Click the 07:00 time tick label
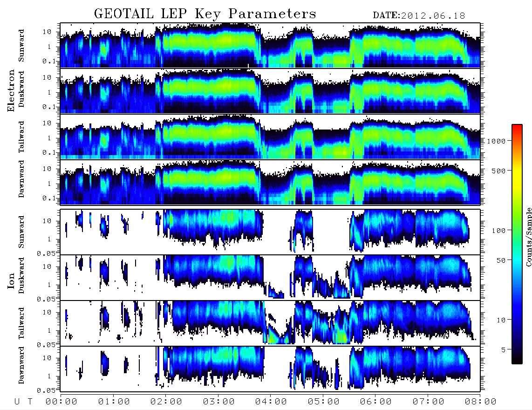The height and width of the screenshot is (410, 532). click(429, 402)
